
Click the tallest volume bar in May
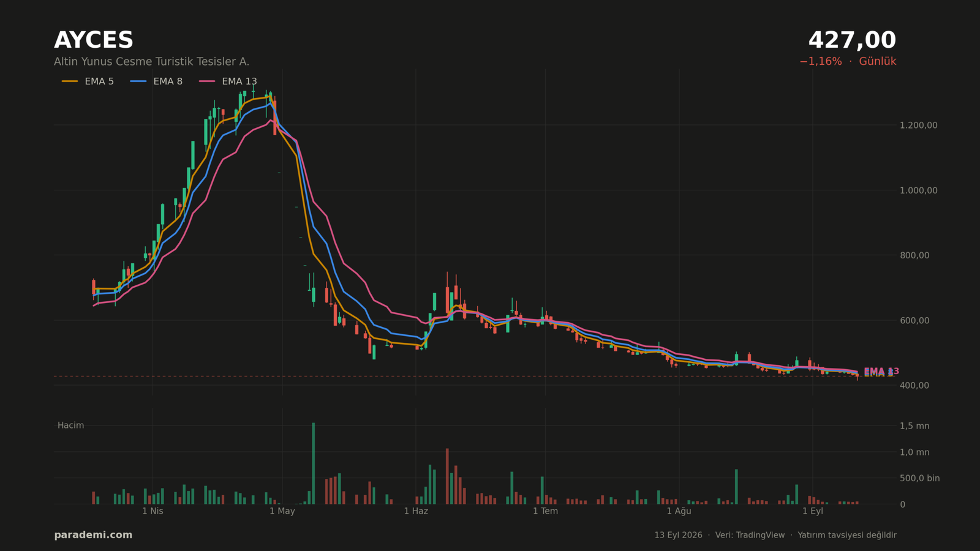(x=314, y=463)
